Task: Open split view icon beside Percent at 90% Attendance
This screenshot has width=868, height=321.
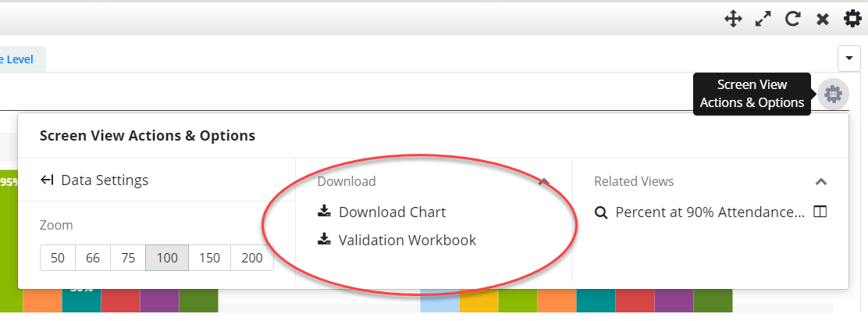Action: tap(820, 212)
